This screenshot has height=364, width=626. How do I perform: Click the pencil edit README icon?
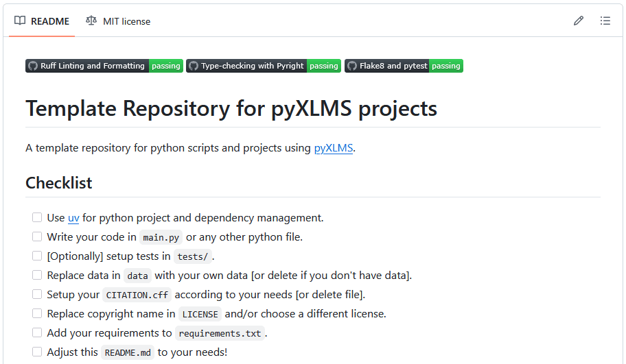click(579, 21)
